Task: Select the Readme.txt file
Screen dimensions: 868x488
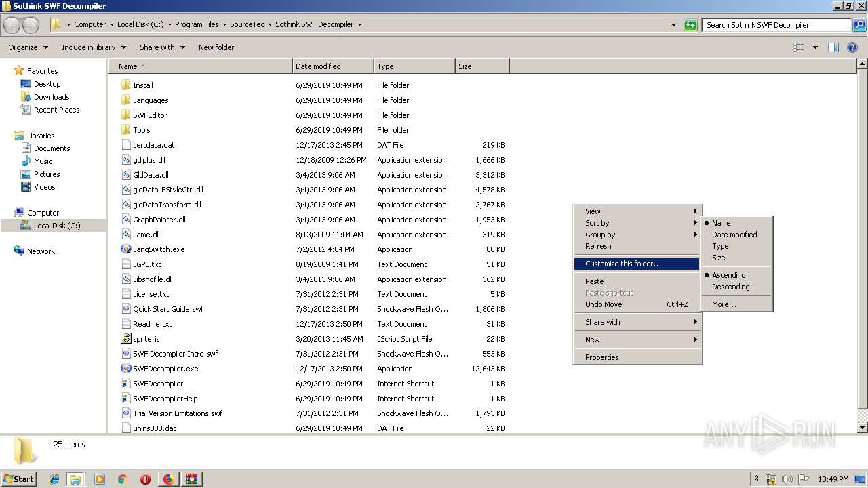Action: coord(152,324)
